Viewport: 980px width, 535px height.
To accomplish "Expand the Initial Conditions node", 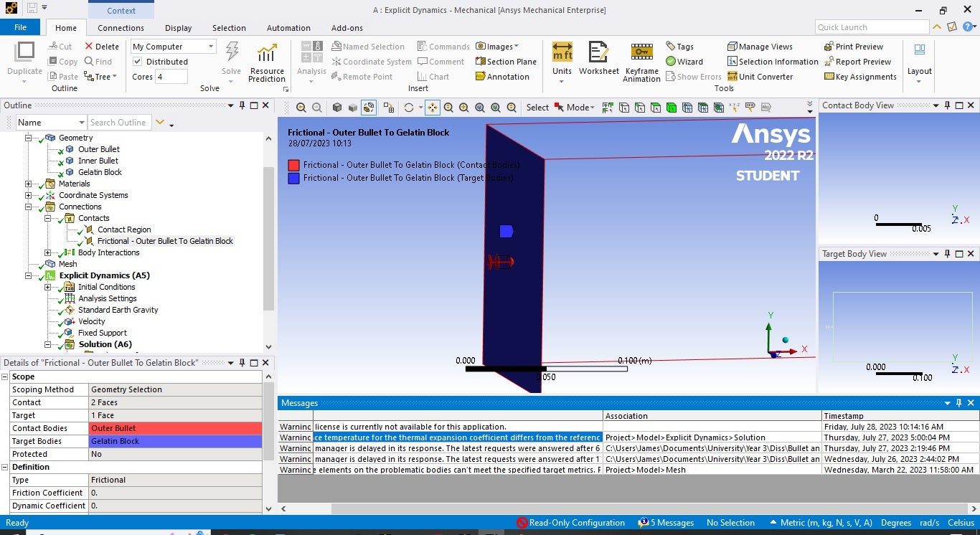I will (48, 287).
